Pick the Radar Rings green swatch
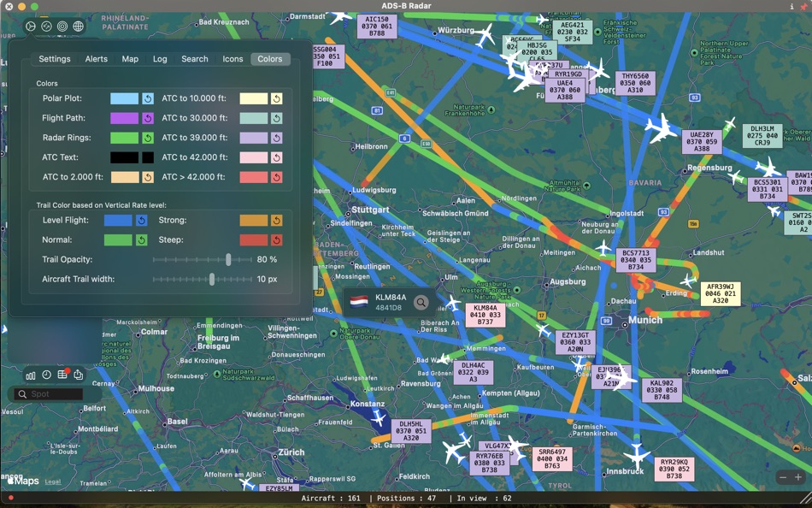 coord(124,138)
